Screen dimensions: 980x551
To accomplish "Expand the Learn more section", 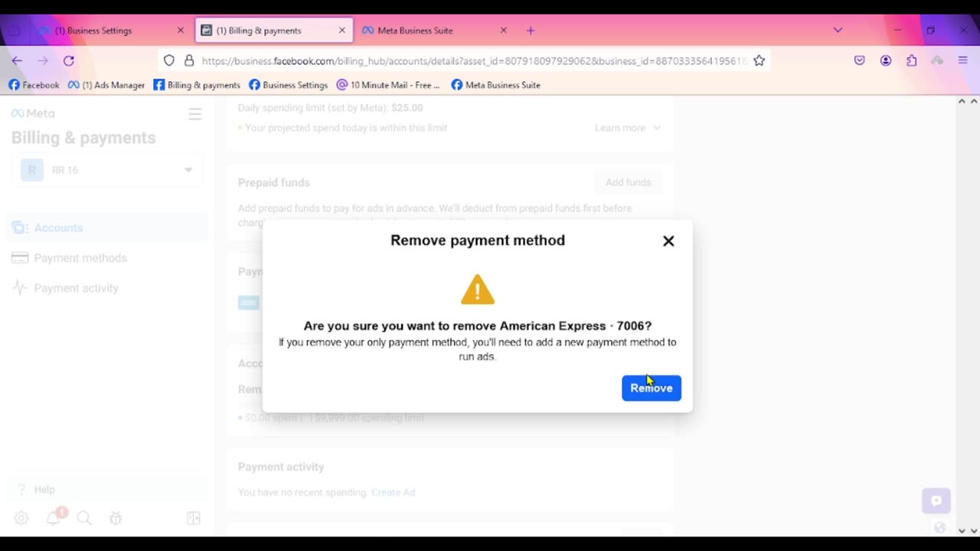I will [x=628, y=128].
